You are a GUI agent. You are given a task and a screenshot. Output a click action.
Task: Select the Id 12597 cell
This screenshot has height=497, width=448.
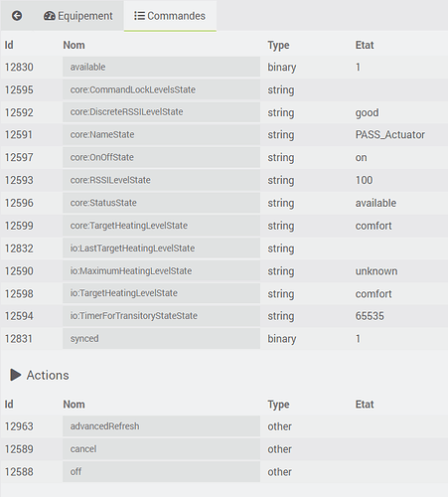pyautogui.click(x=19, y=157)
